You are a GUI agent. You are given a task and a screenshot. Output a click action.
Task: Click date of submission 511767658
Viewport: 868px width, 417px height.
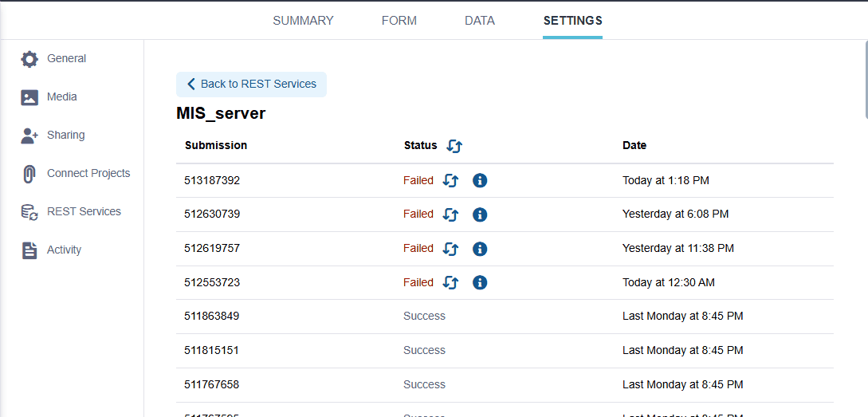coord(683,384)
